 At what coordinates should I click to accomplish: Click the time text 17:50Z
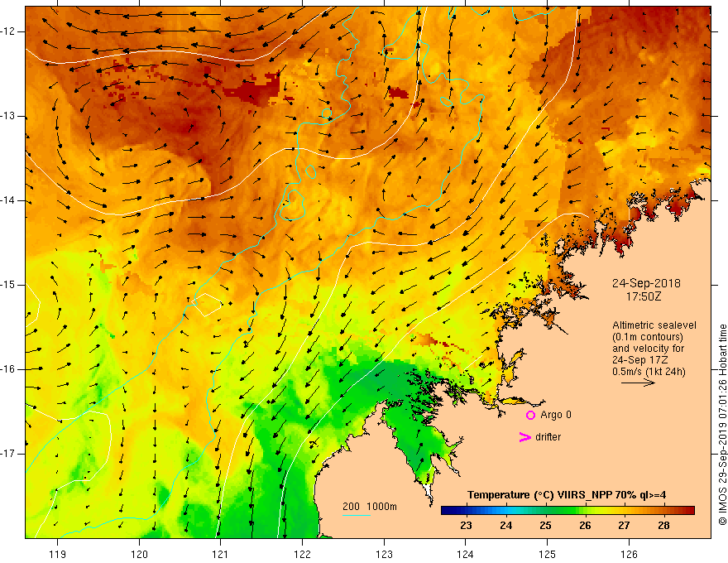(x=643, y=296)
